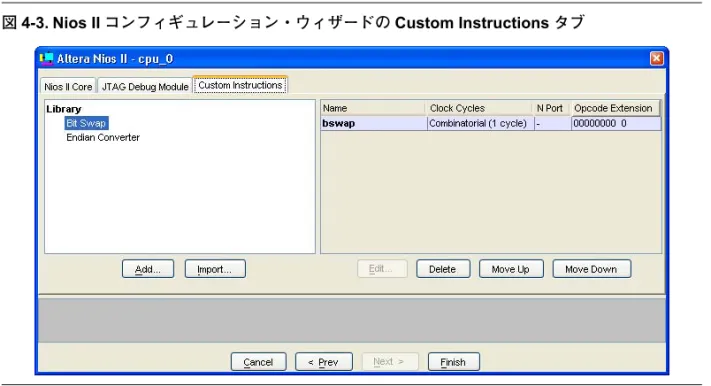Click the N Port dash cell of bswap
The image size is (711, 386).
(553, 123)
